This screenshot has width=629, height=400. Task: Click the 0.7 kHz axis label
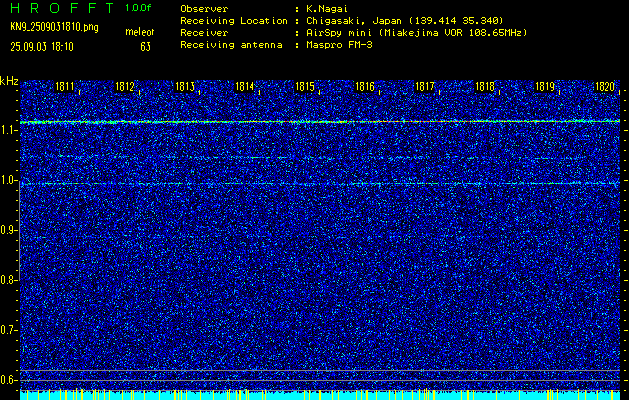coord(8,330)
